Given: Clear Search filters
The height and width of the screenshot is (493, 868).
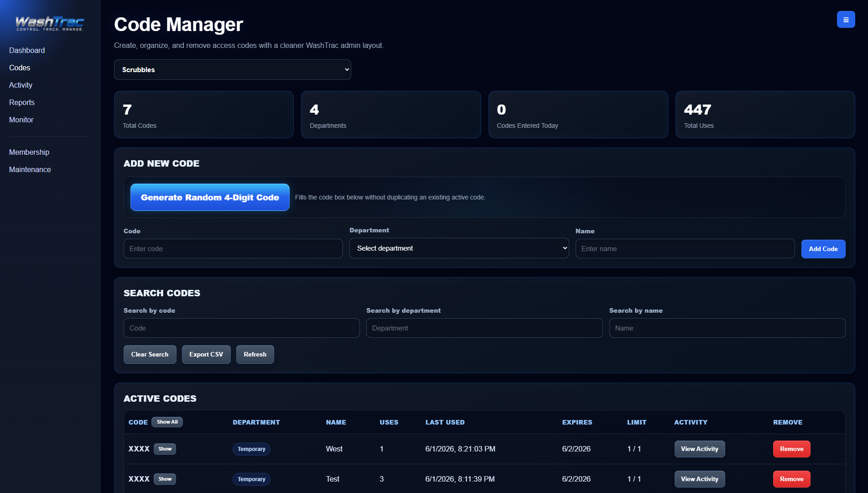Looking at the screenshot, I should [x=150, y=355].
